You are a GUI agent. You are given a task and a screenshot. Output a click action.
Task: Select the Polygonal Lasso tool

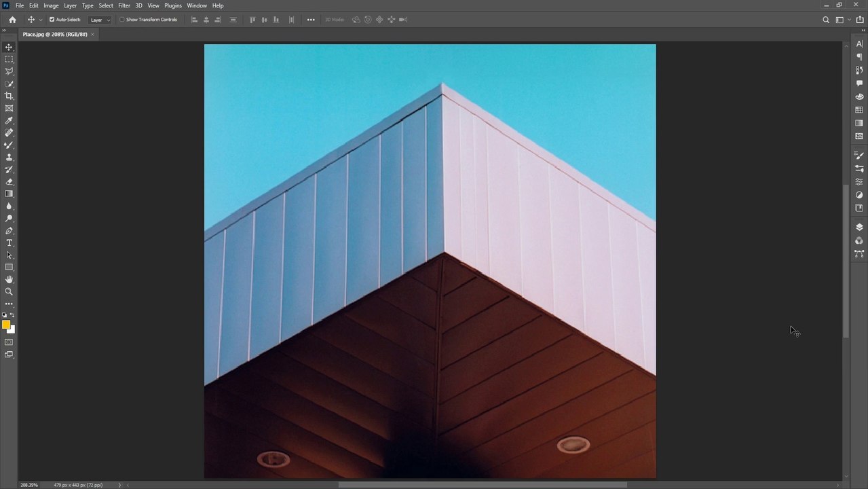[x=9, y=71]
